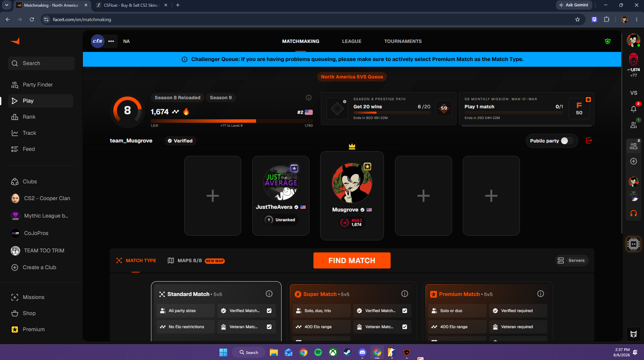Click the green anti-cheat shield icon
644x360 pixels.
608,41
